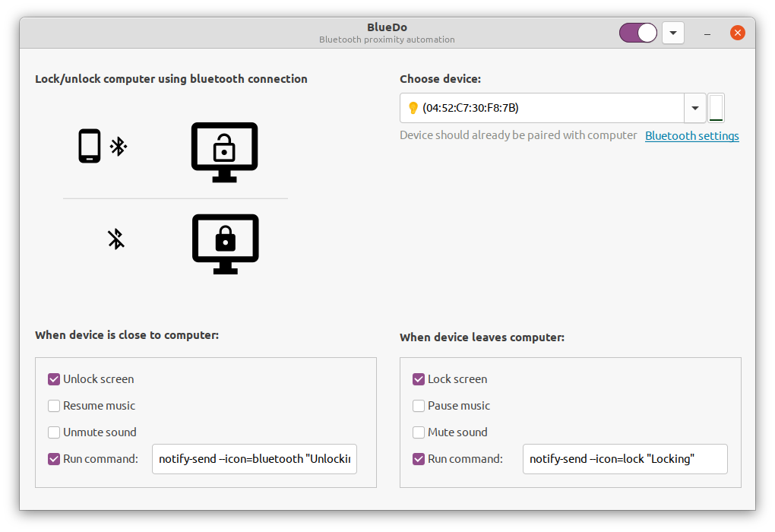Minimize the BlueDo window
The width and height of the screenshot is (775, 532).
click(x=707, y=33)
